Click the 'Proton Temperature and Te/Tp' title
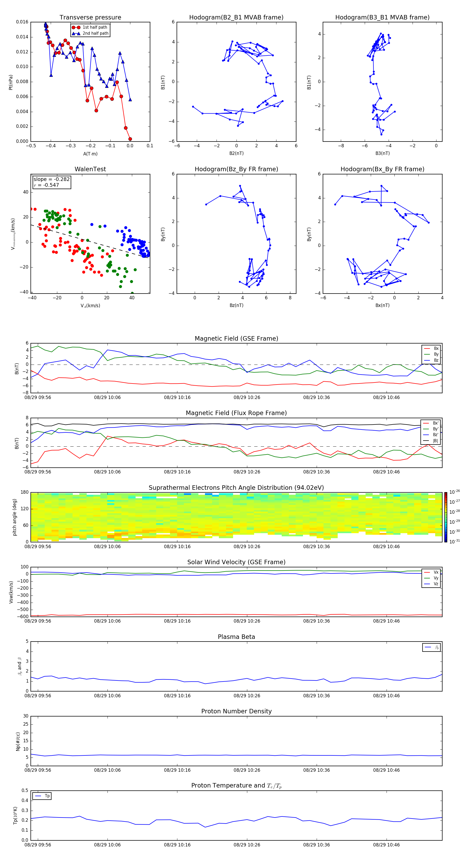This screenshot has width=473, height=868. [236, 786]
